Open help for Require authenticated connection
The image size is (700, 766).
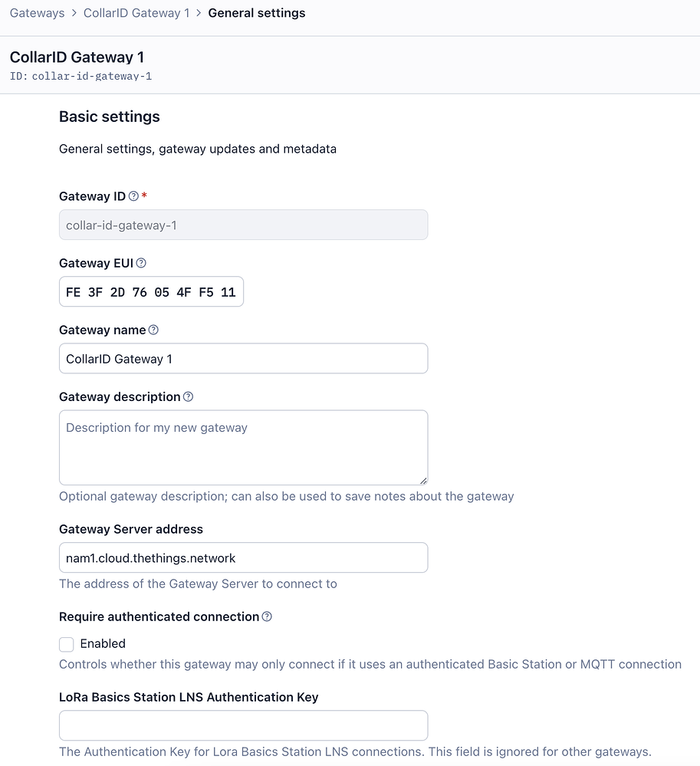click(x=267, y=617)
